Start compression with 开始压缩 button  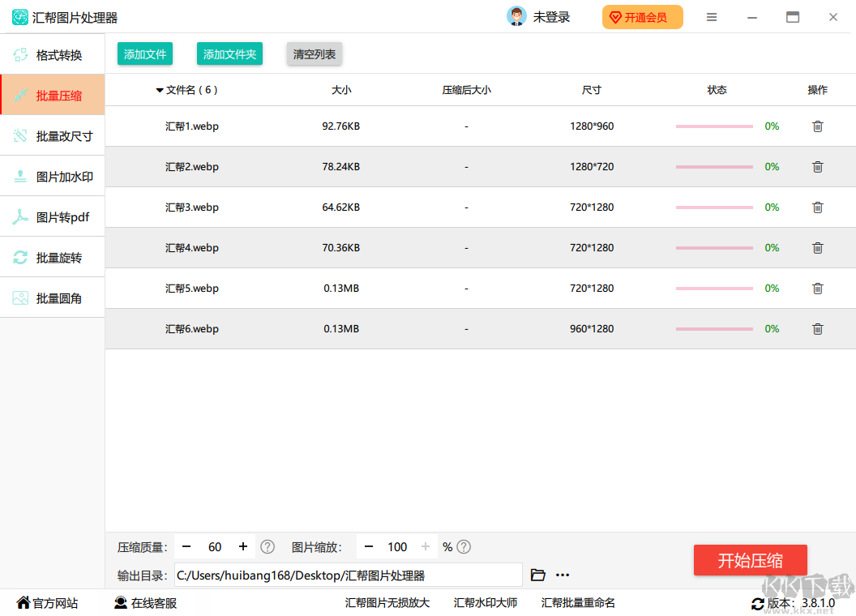point(750,560)
